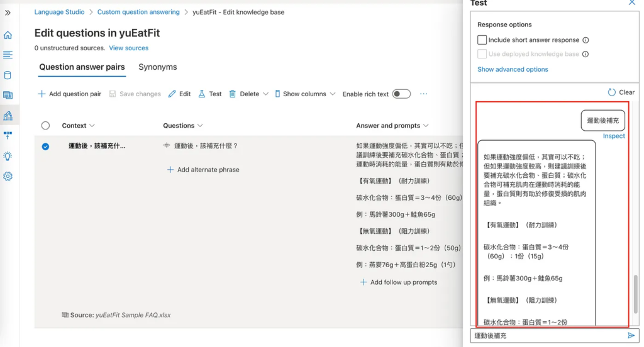
Task: Click the lightbulb icon in sidebar
Action: 8,157
